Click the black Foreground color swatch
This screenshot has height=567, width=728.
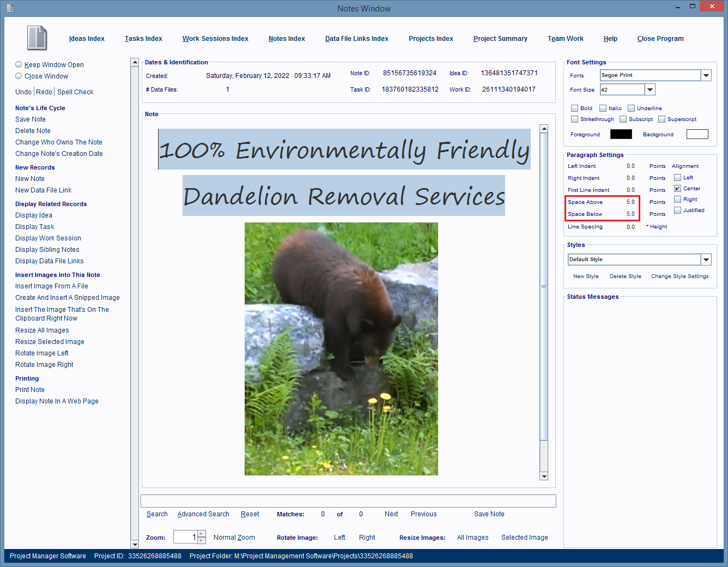[621, 134]
